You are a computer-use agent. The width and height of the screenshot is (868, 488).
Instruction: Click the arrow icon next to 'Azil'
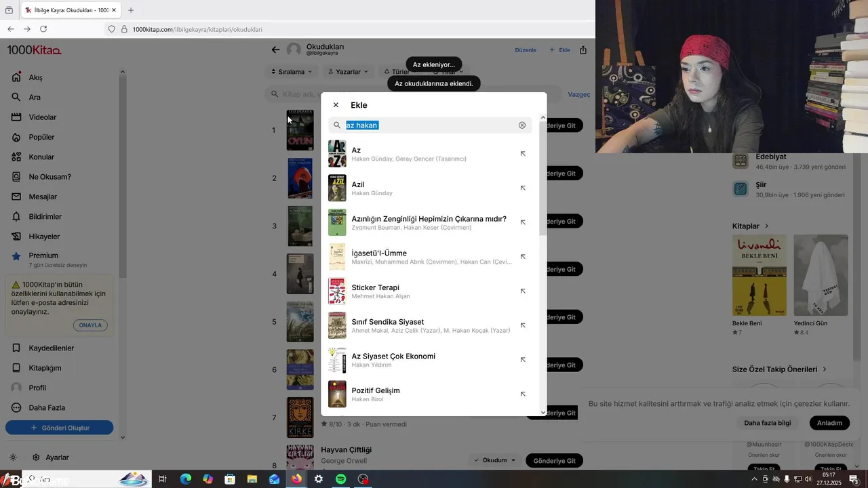523,188
